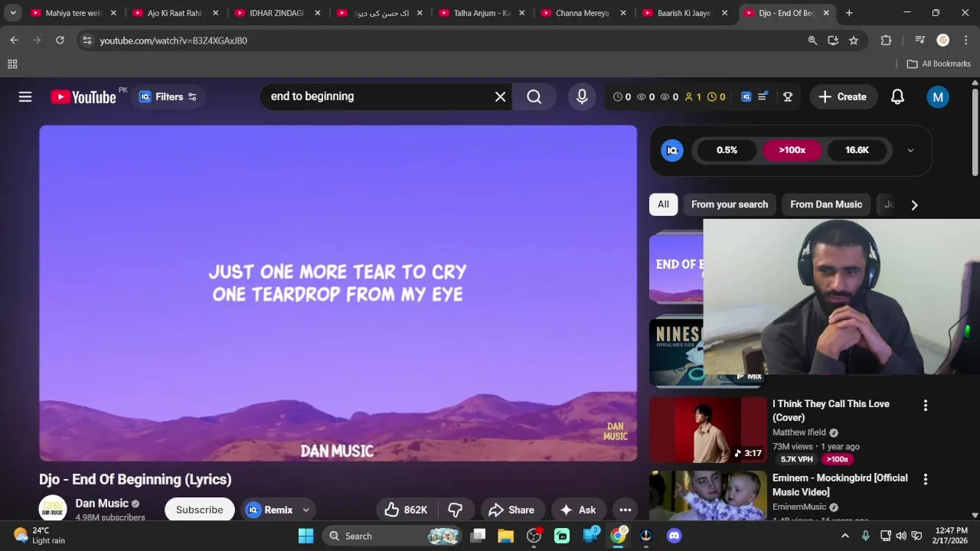This screenshot has width=980, height=551.
Task: Open the vidIQ list icon in header
Action: point(763,96)
